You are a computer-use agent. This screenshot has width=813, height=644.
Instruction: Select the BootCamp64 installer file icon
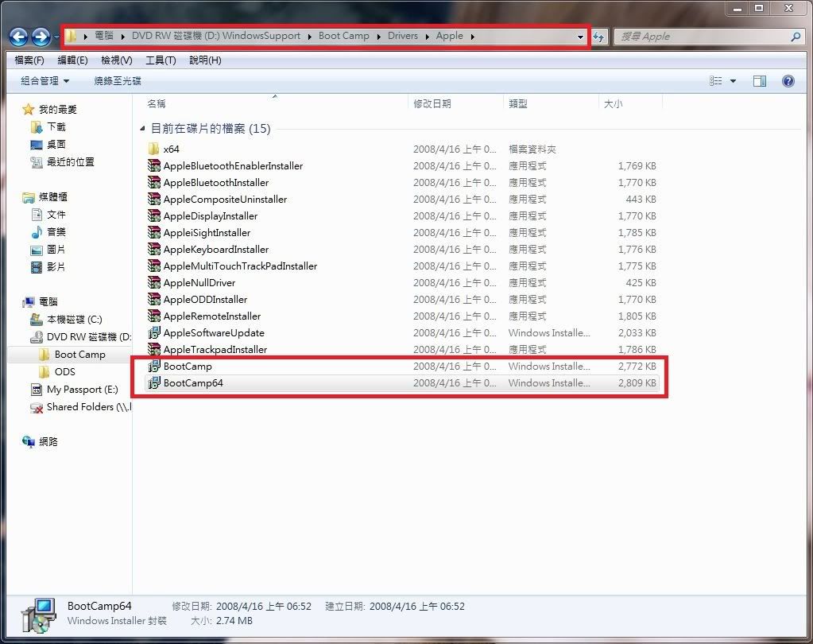click(x=154, y=383)
